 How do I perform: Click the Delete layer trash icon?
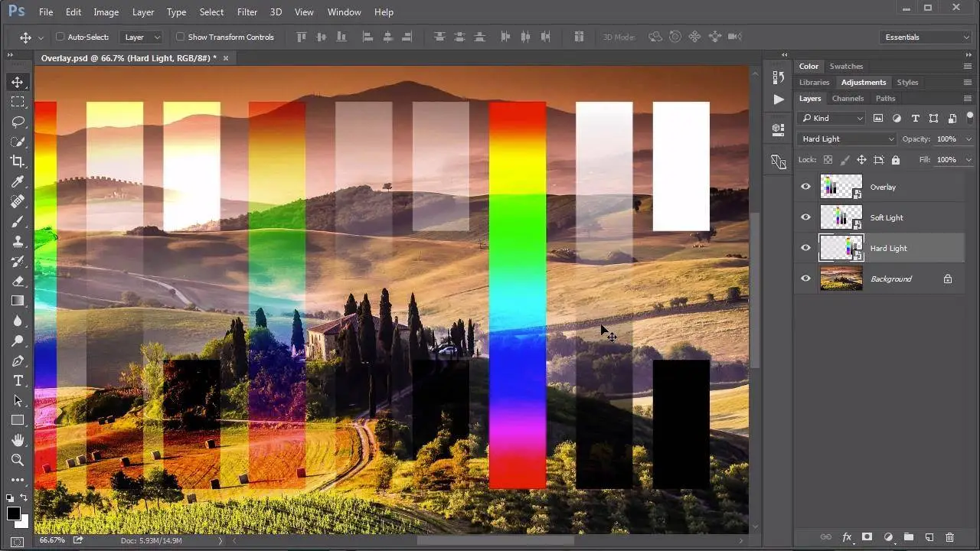(950, 538)
